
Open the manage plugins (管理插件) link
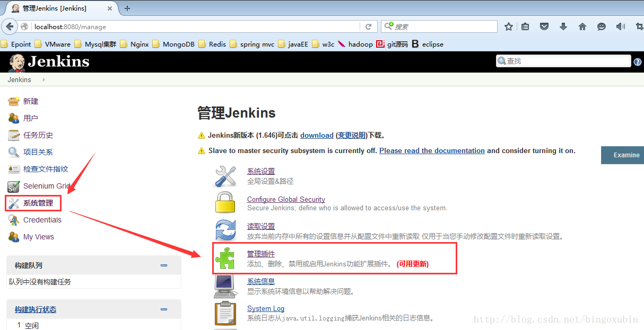tap(261, 254)
